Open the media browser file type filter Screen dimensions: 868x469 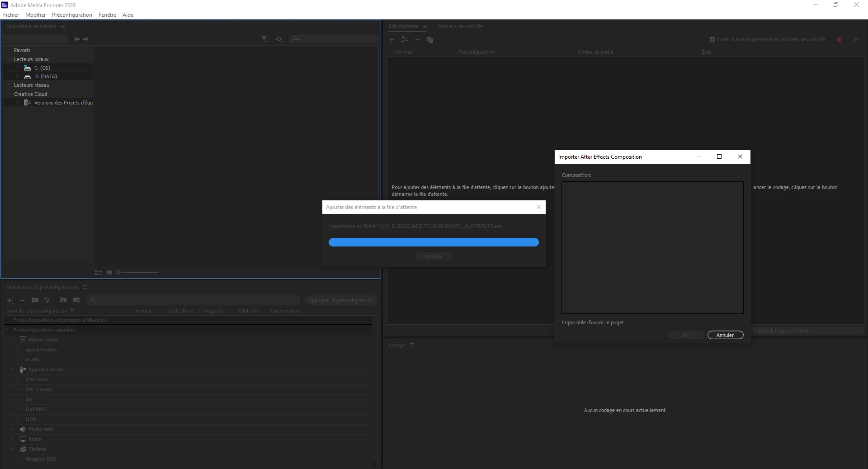(264, 39)
